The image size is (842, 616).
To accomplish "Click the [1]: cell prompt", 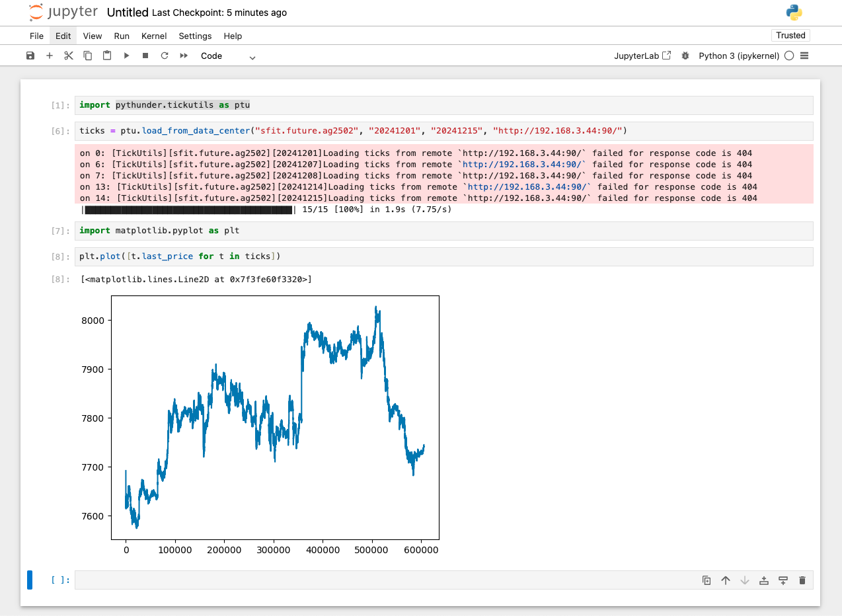I will pos(60,105).
